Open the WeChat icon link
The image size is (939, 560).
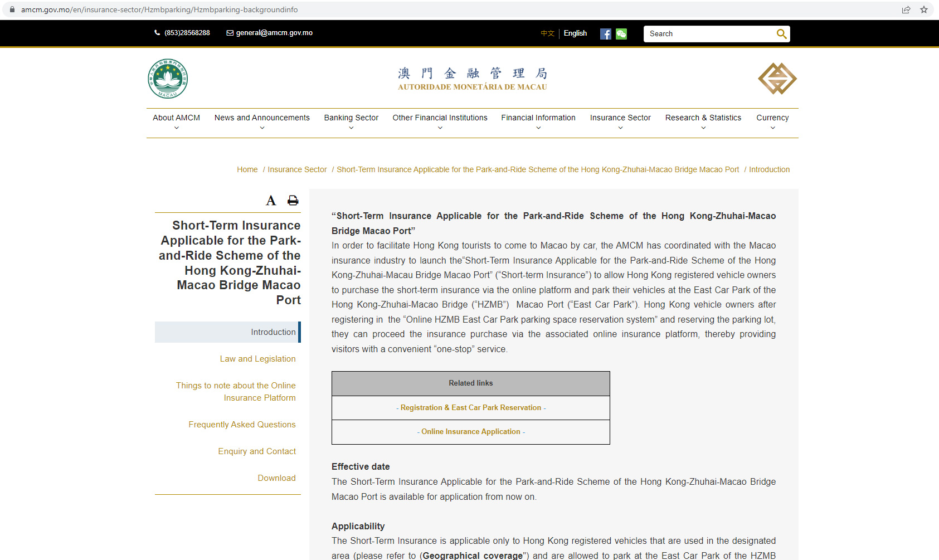click(621, 34)
